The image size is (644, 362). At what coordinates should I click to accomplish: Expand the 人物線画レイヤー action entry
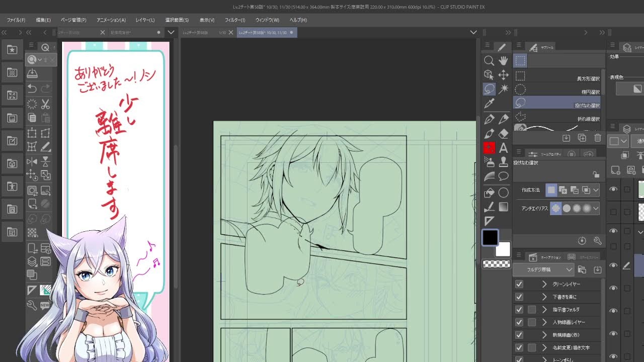click(544, 322)
